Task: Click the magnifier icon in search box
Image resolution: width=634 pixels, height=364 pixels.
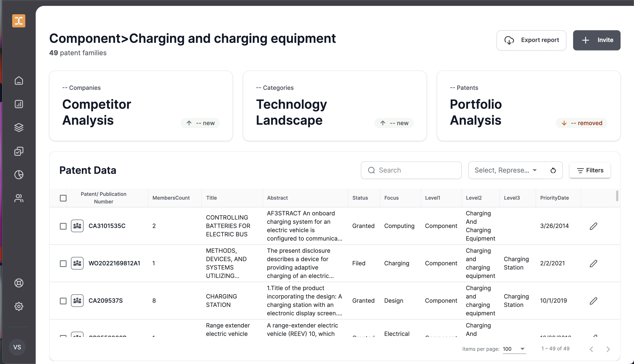Action: pos(371,170)
